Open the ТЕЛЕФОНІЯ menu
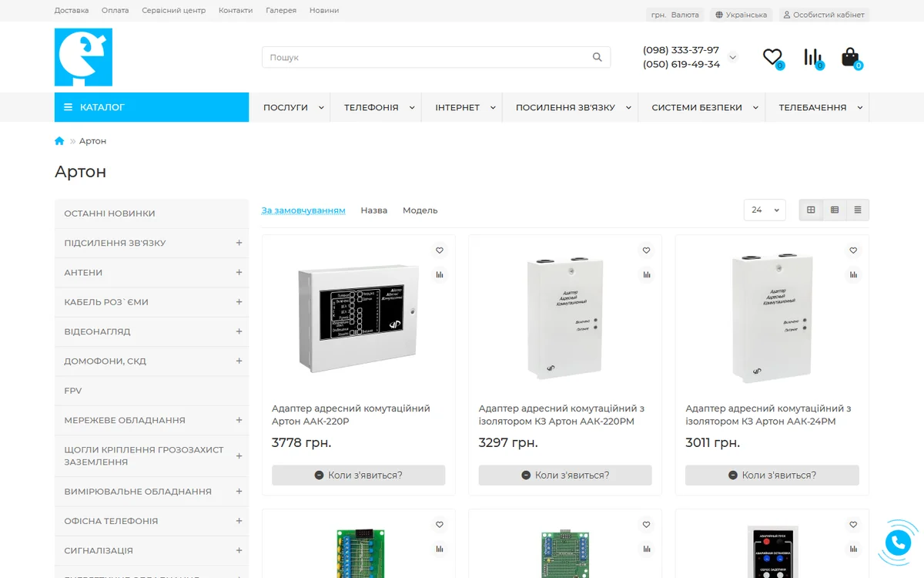Screen dimensions: 924x578 coord(377,107)
